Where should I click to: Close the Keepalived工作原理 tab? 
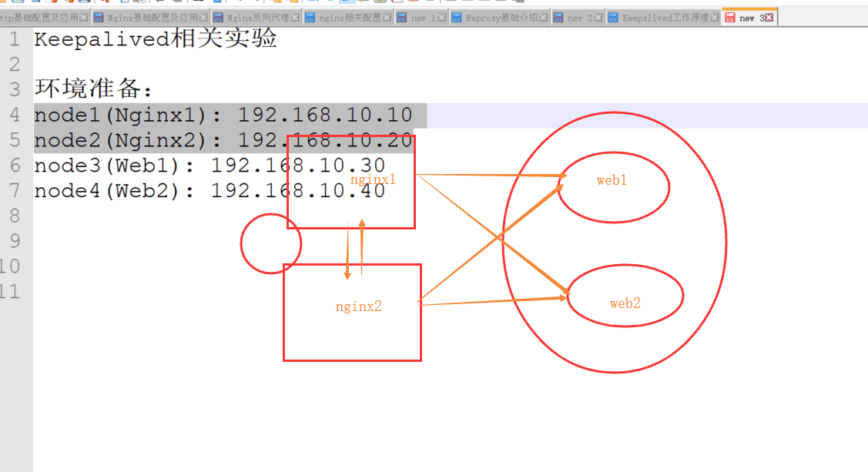715,18
